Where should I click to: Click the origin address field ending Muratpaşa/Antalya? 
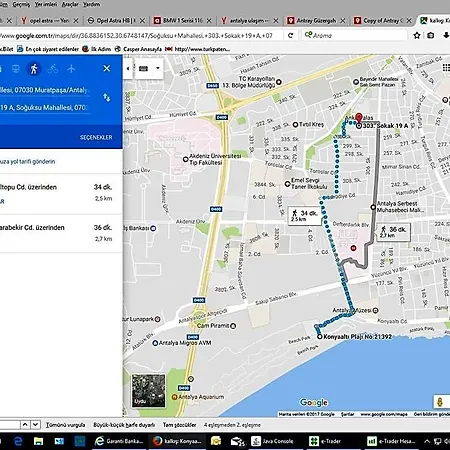click(x=45, y=90)
